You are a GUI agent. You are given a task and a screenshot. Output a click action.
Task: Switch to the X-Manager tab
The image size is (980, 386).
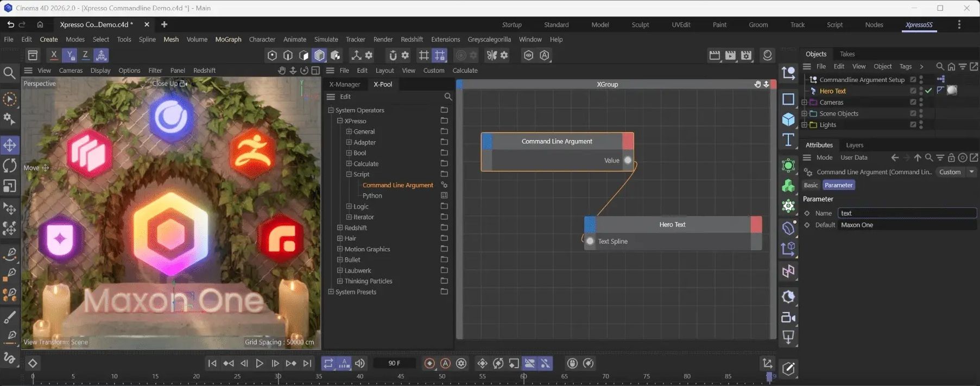(x=345, y=84)
